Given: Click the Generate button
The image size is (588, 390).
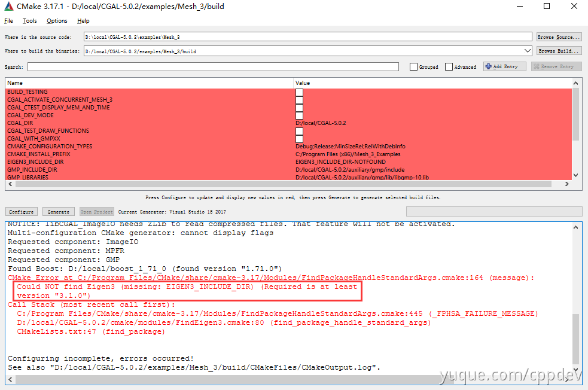Looking at the screenshot, I should (x=59, y=212).
